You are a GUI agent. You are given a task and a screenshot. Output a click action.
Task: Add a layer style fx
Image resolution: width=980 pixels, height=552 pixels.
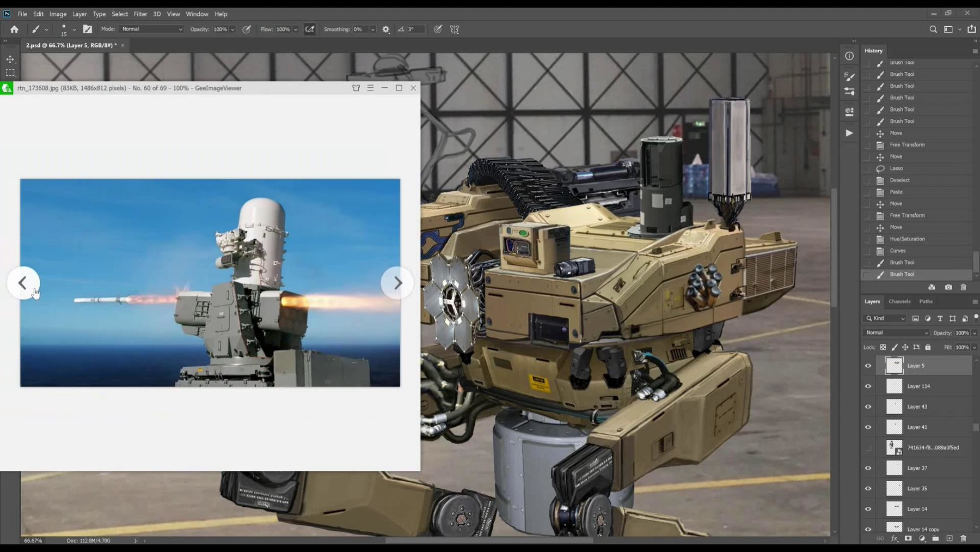(x=894, y=538)
